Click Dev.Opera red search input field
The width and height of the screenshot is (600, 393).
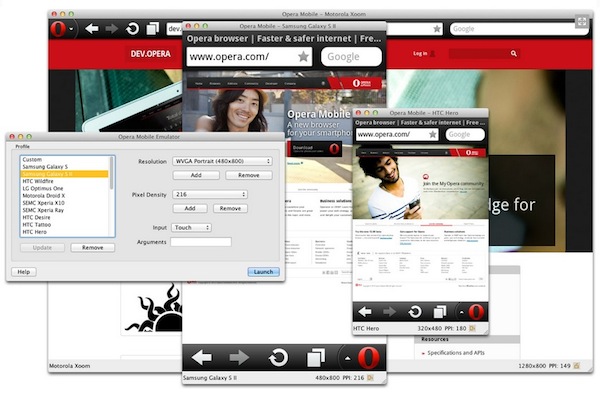[x=478, y=54]
